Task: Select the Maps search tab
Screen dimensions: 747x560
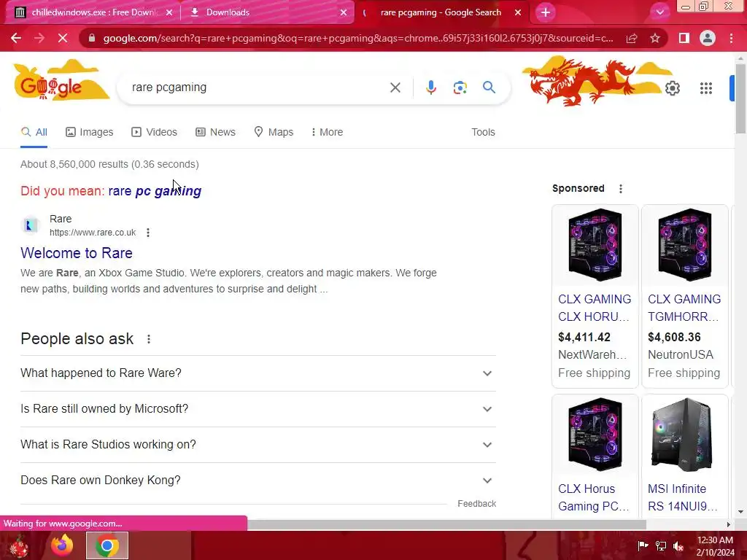Action: [274, 132]
